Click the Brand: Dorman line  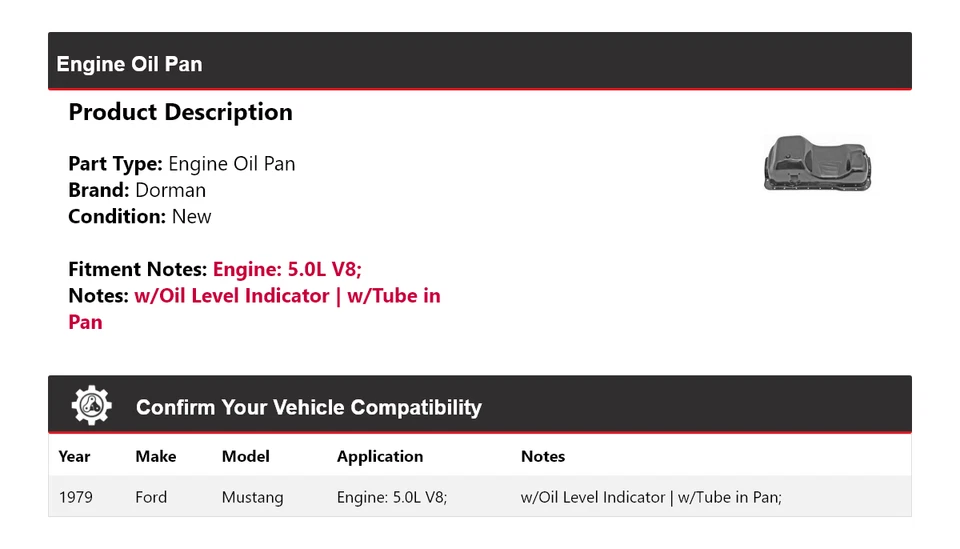(x=137, y=190)
